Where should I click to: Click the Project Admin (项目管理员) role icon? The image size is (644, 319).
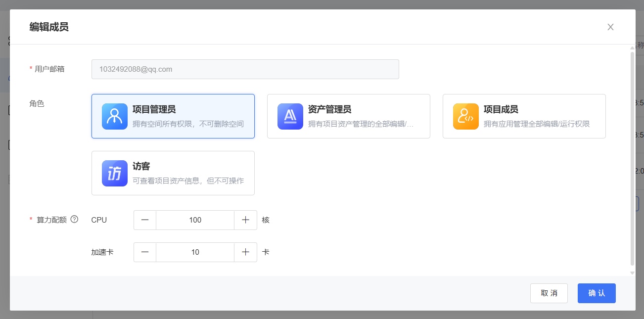(x=114, y=116)
